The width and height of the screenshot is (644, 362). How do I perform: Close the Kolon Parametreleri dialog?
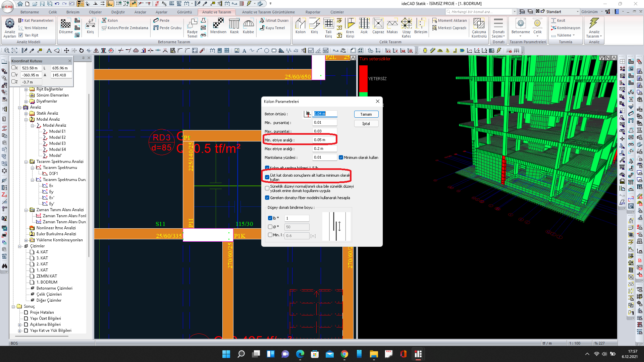click(x=377, y=101)
